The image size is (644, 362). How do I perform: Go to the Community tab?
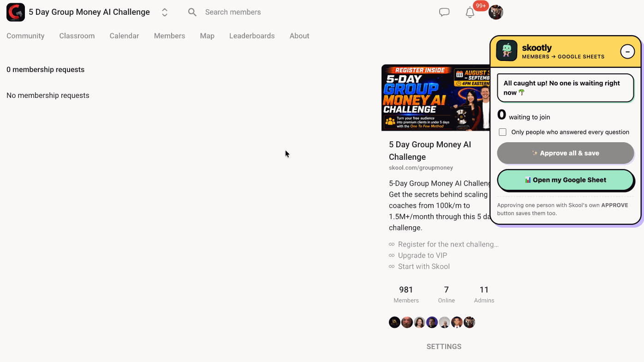click(x=25, y=36)
